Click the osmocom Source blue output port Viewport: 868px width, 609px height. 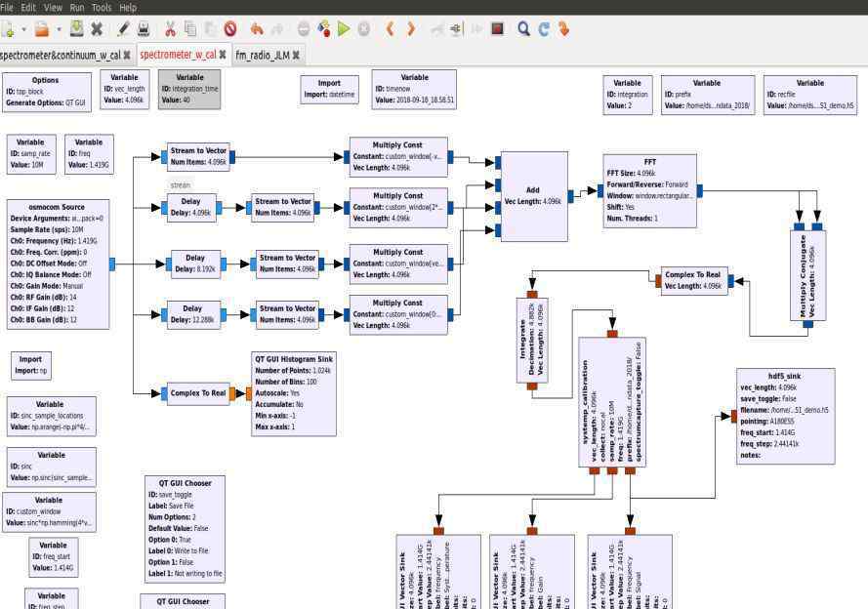click(112, 264)
